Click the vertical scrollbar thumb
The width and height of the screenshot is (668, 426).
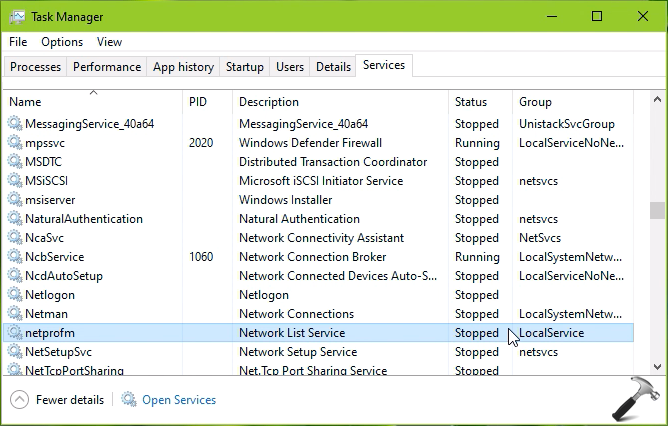click(657, 210)
